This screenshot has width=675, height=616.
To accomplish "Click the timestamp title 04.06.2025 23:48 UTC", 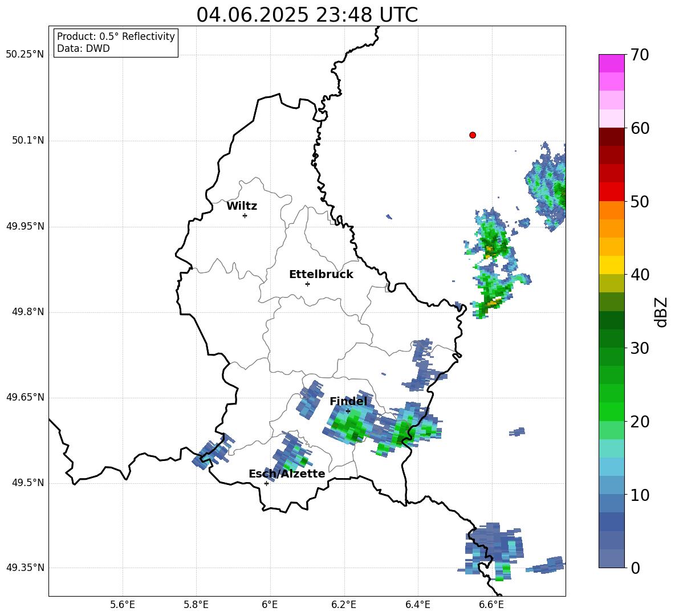I will pos(307,15).
